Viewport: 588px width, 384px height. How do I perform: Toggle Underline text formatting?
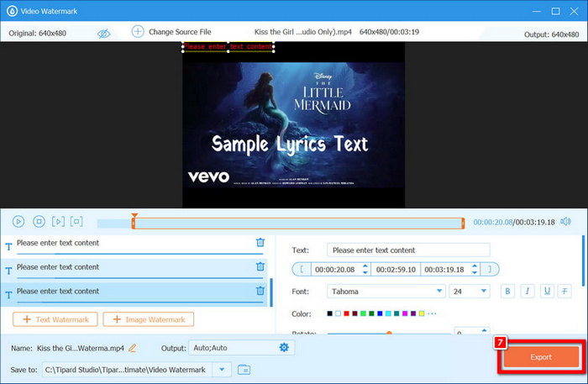tap(547, 291)
